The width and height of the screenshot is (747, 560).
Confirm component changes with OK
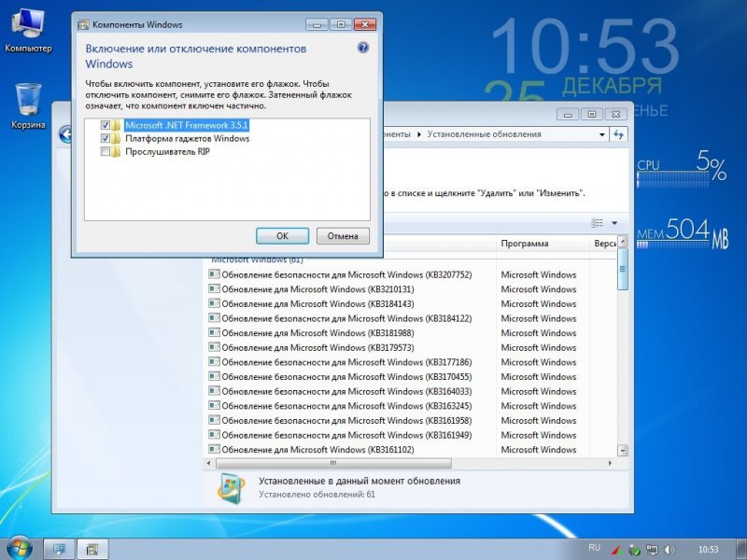coord(283,236)
